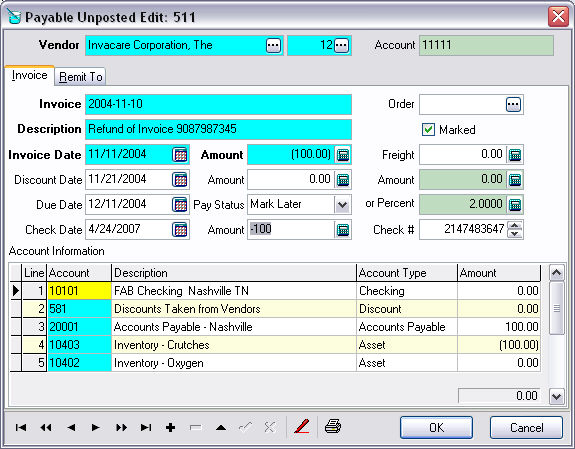Click the Description field with Refund text
Viewport: 575px width, 449px height.
(218, 129)
